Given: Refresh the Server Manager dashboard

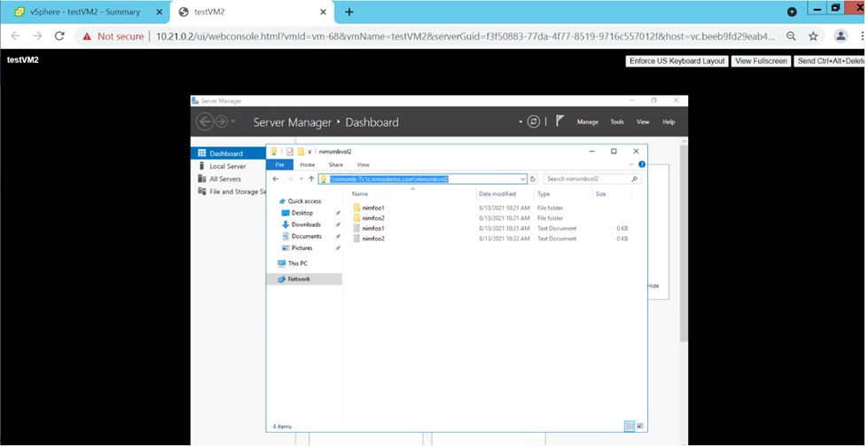Looking at the screenshot, I should tap(534, 122).
